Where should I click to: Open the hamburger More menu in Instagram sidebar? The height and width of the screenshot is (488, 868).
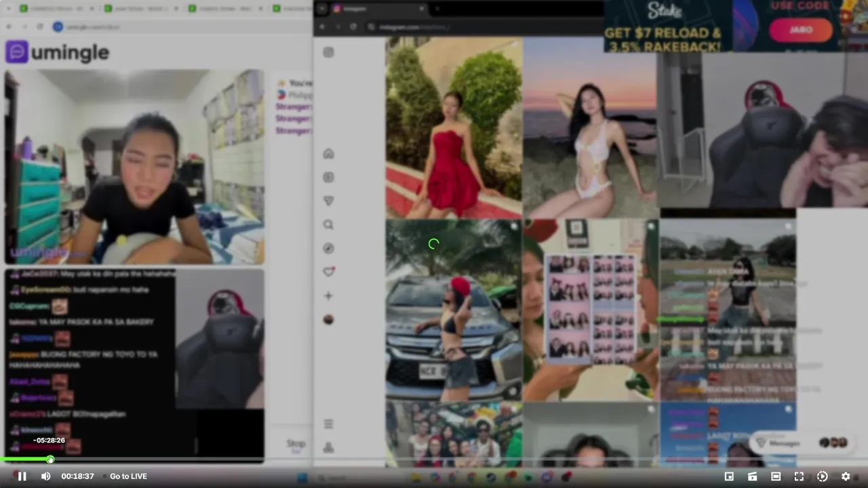[x=328, y=424]
